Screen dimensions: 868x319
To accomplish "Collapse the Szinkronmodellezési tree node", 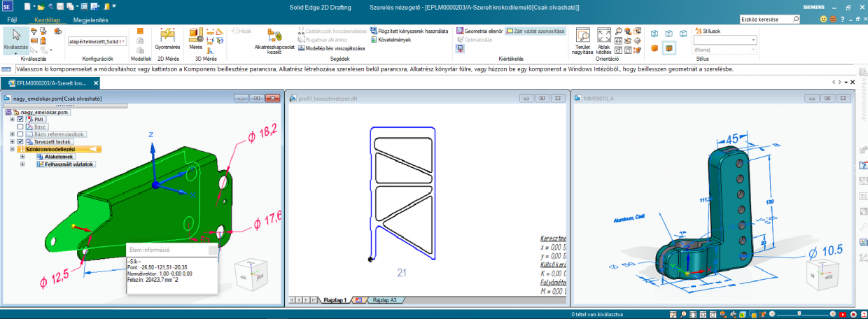I will pyautogui.click(x=12, y=150).
